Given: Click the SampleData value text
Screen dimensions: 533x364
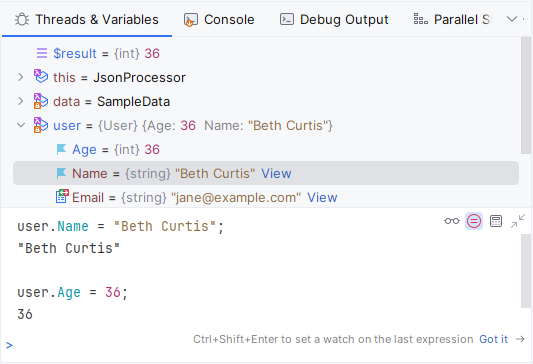Looking at the screenshot, I should (x=133, y=102).
